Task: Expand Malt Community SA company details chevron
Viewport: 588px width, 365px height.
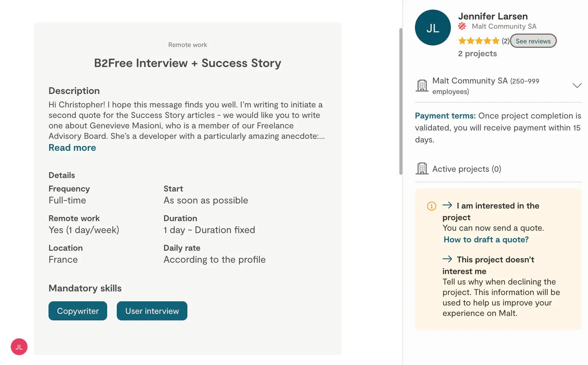Action: click(577, 86)
